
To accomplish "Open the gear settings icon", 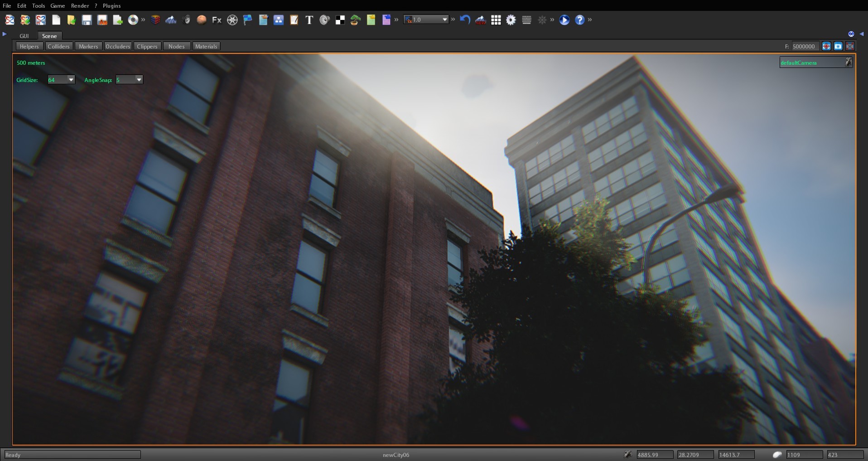I will (x=511, y=20).
